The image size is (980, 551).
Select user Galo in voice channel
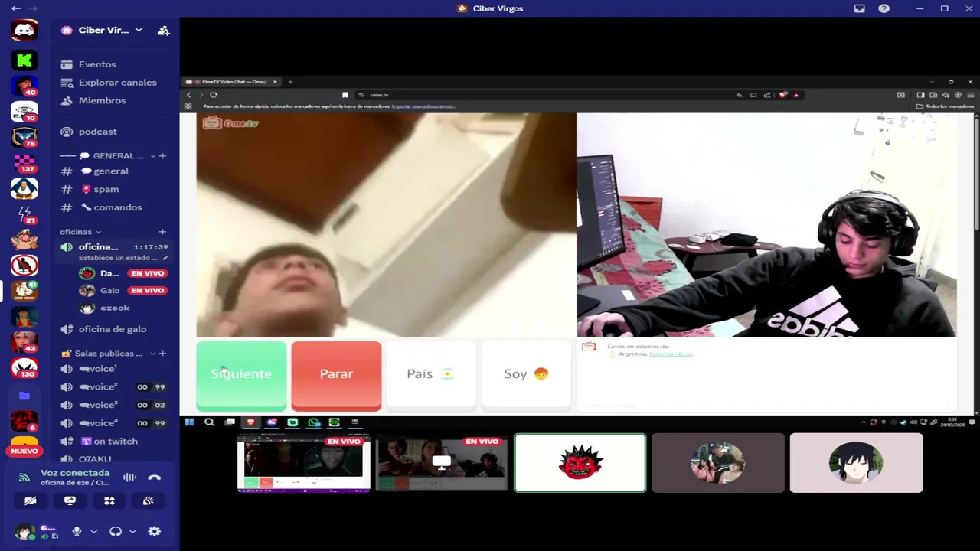click(109, 291)
